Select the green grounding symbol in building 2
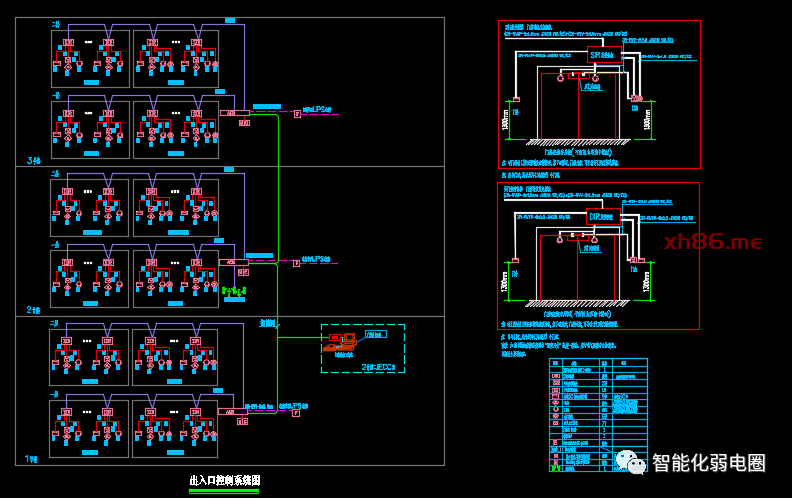 click(x=232, y=293)
